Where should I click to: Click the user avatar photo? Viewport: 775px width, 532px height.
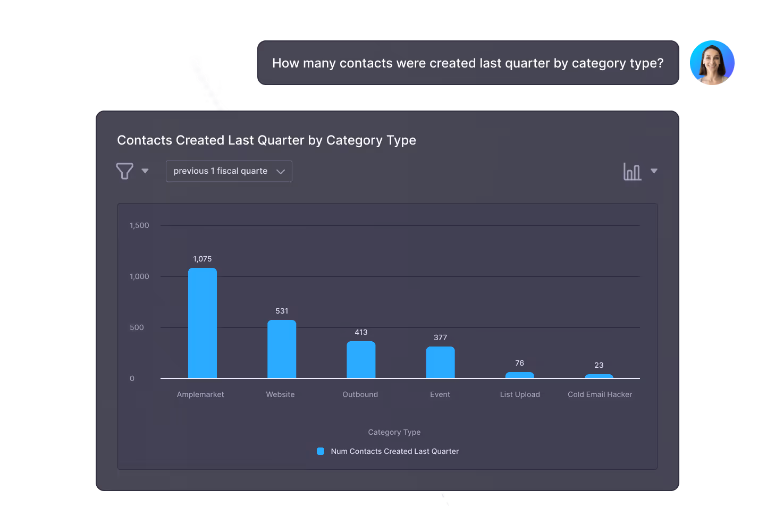pos(712,62)
